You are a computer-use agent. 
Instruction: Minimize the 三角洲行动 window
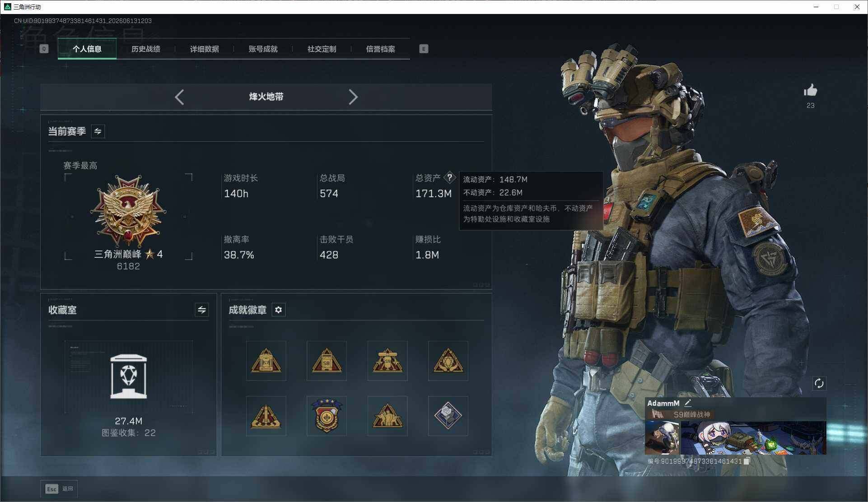click(816, 7)
